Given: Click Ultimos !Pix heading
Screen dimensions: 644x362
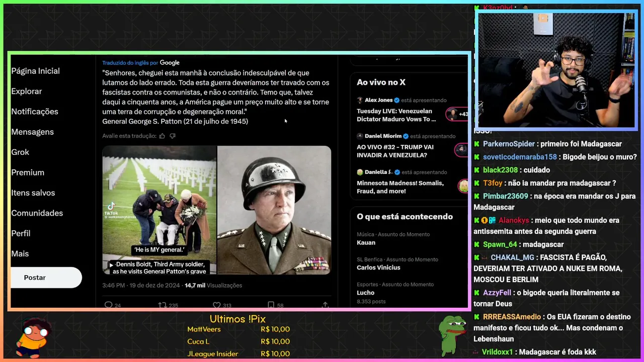Looking at the screenshot, I should (237, 319).
